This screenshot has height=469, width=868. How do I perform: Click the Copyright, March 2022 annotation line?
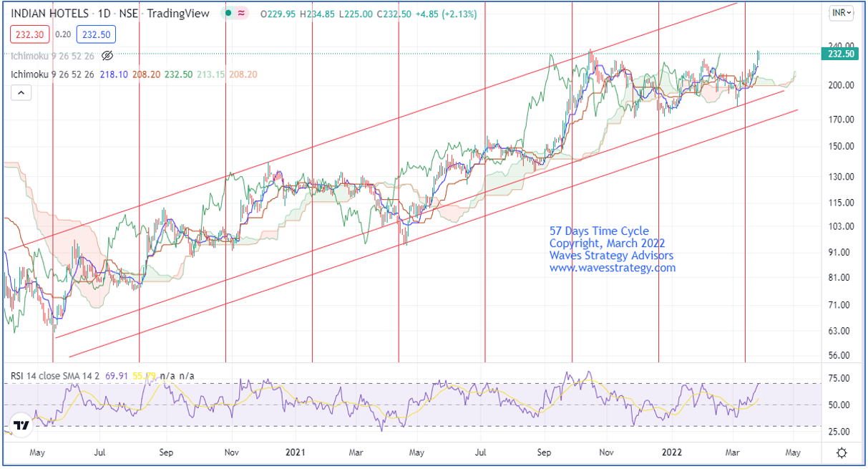pyautogui.click(x=606, y=243)
